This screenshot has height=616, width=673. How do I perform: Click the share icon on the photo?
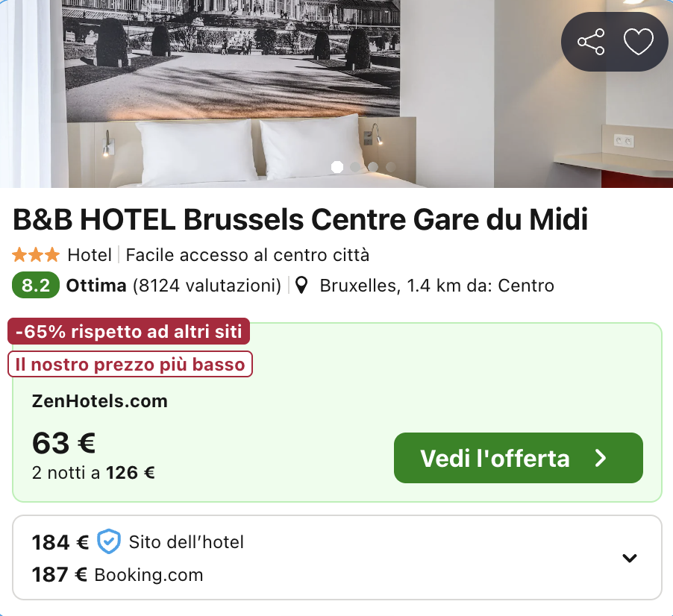pyautogui.click(x=591, y=42)
